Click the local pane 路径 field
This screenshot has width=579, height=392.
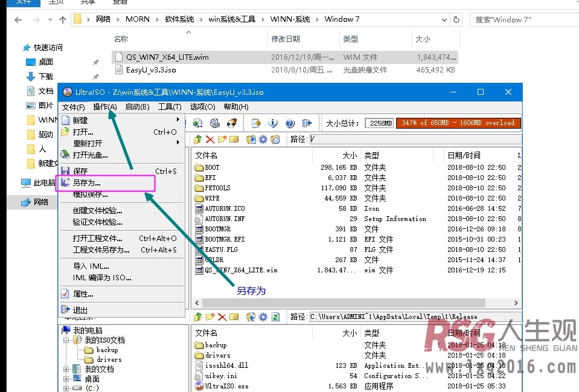tap(415, 317)
